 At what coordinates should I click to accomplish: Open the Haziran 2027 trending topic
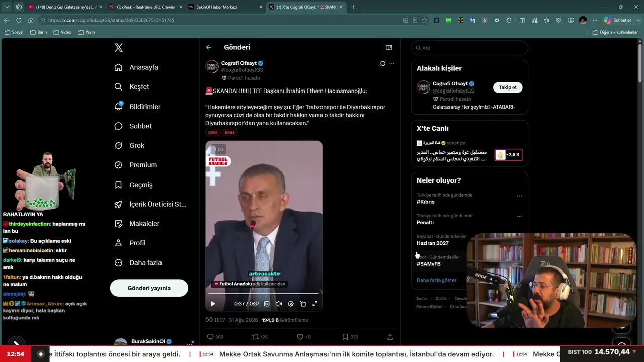click(x=433, y=243)
